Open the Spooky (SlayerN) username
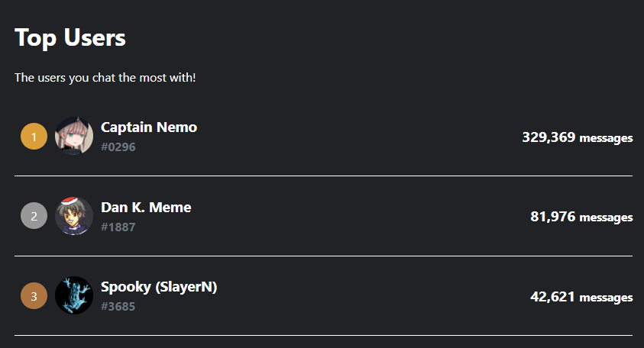644x348 pixels. pyautogui.click(x=159, y=287)
